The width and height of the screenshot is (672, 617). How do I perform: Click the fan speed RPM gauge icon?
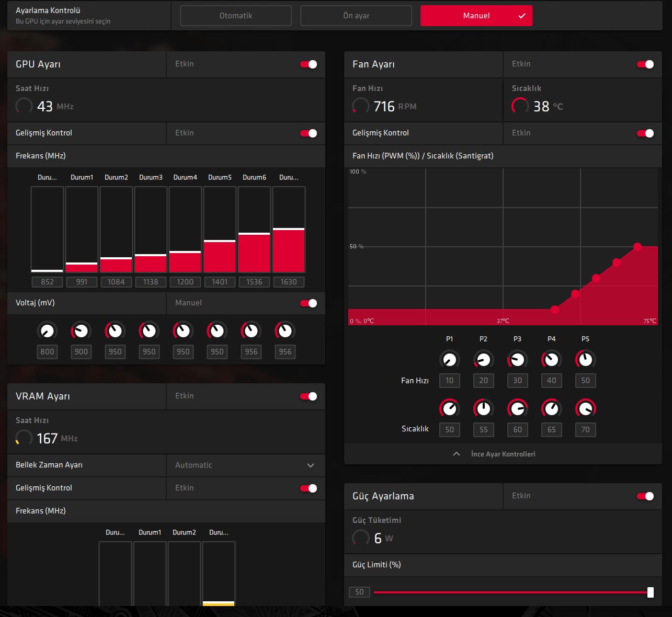[361, 106]
